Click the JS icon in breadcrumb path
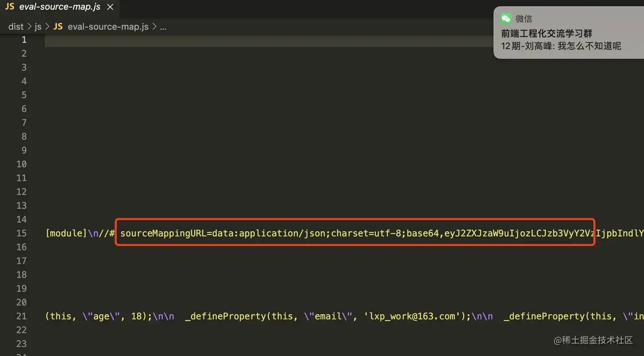The width and height of the screenshot is (644, 356). [58, 27]
